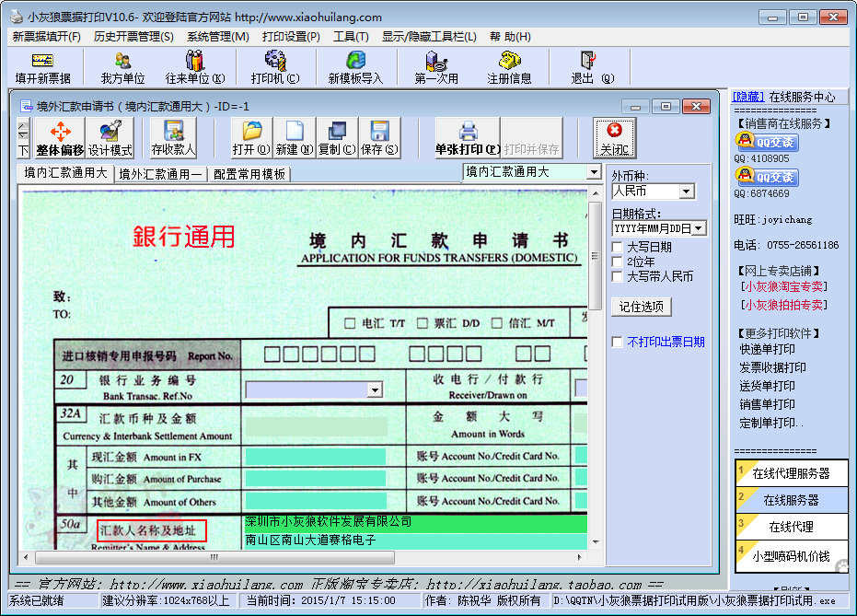Open the 小灰狼淘宝专卖 link
Image resolution: width=857 pixels, height=616 pixels.
pyautogui.click(x=783, y=286)
